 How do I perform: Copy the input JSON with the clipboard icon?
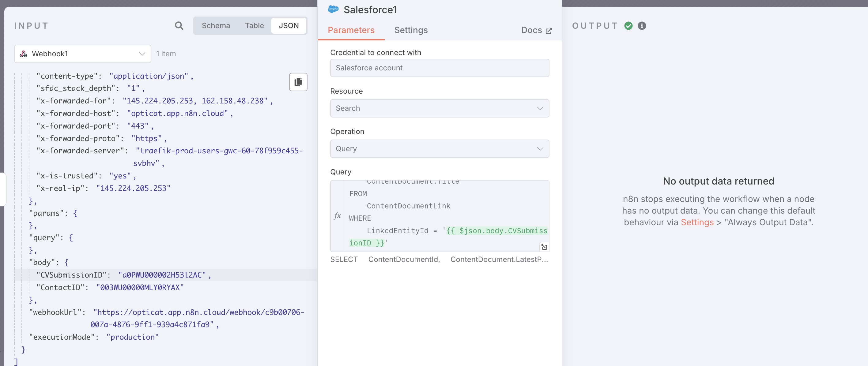pos(298,82)
